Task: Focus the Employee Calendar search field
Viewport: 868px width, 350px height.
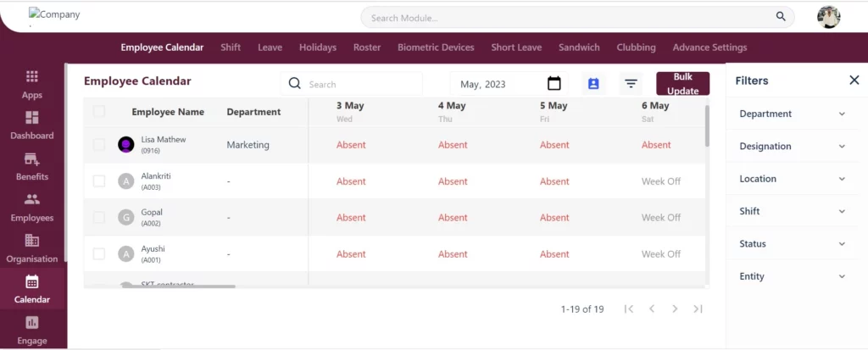Action: click(x=352, y=84)
